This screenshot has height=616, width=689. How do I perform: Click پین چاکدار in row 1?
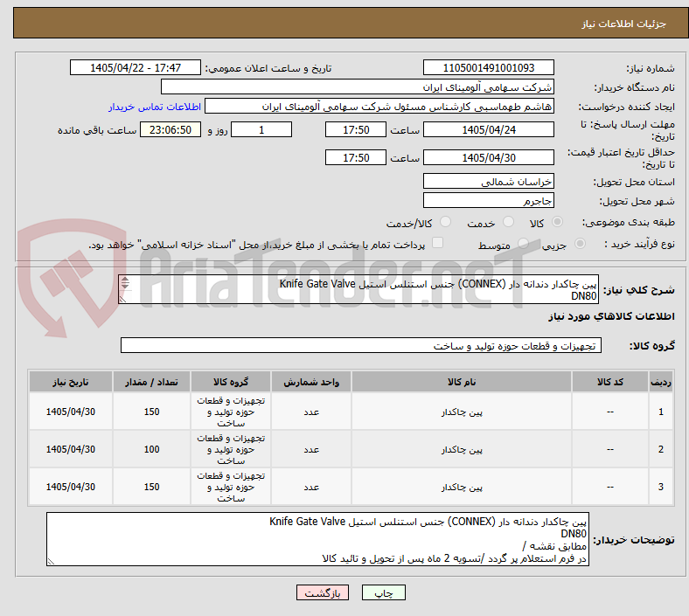(462, 412)
